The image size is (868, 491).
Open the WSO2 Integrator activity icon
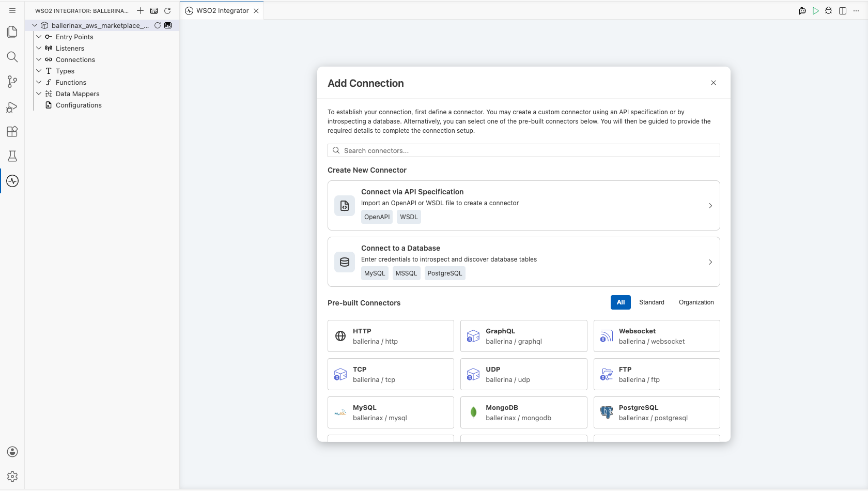(12, 181)
